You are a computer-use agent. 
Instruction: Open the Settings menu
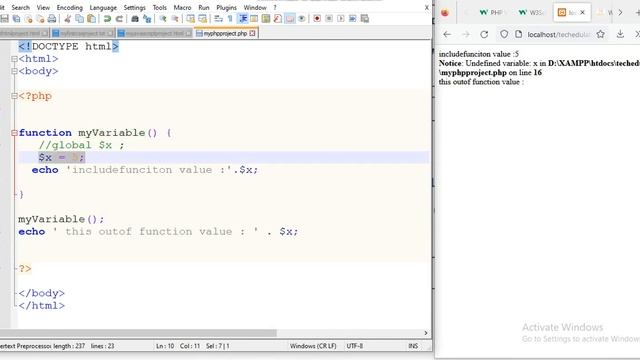point(134,7)
